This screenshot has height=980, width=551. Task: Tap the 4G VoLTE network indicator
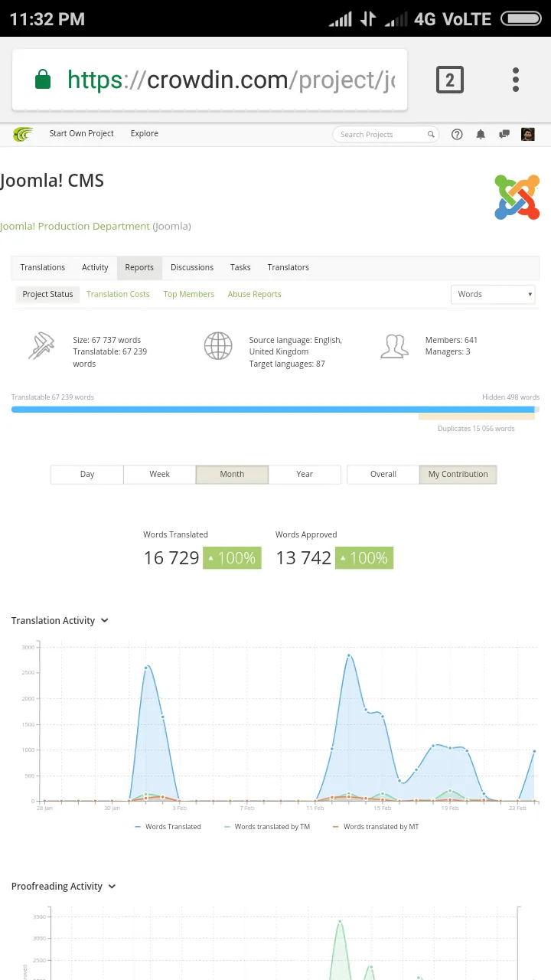point(453,18)
